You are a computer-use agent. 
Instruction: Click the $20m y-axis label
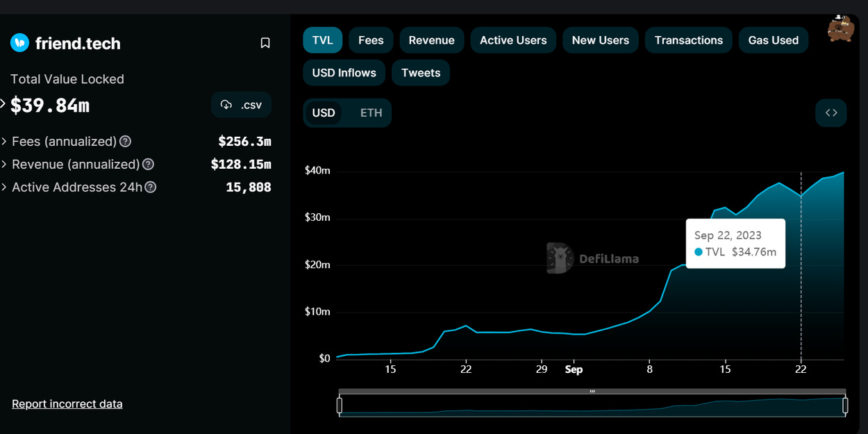click(x=317, y=265)
